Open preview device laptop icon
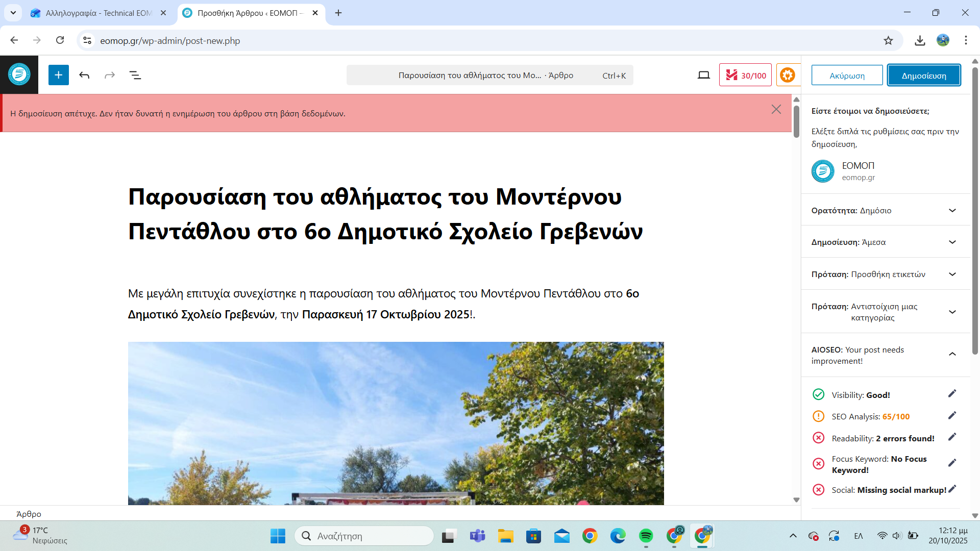This screenshot has height=551, width=980. [x=703, y=75]
